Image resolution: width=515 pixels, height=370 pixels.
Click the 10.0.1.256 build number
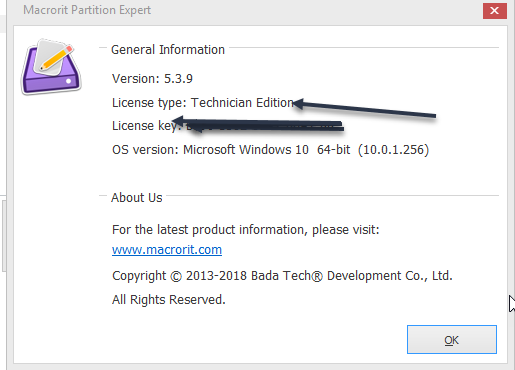(x=393, y=150)
